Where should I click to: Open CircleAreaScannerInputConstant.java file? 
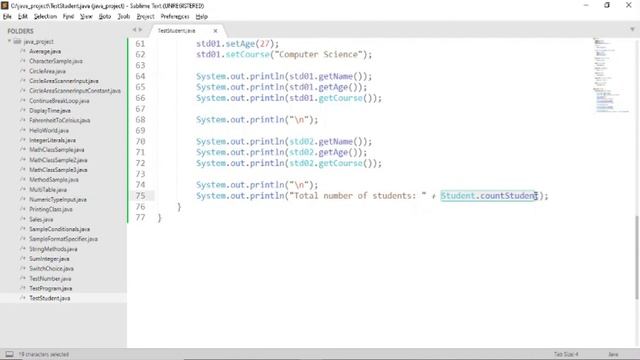[75, 91]
